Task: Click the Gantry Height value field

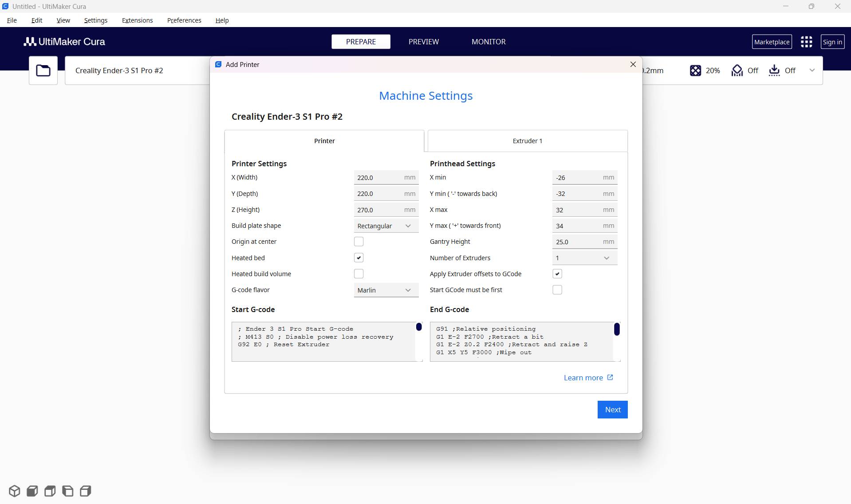Action: [x=585, y=242]
